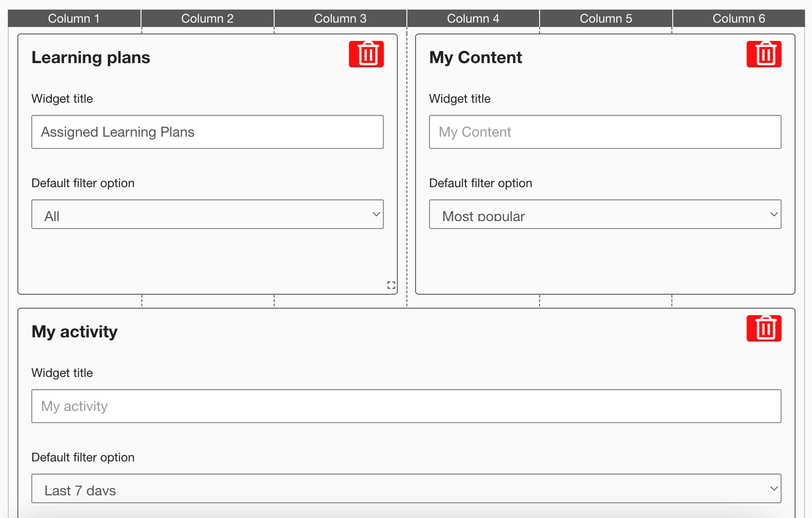Click the Learning plans resize handle icon
The height and width of the screenshot is (518, 812).
point(391,285)
